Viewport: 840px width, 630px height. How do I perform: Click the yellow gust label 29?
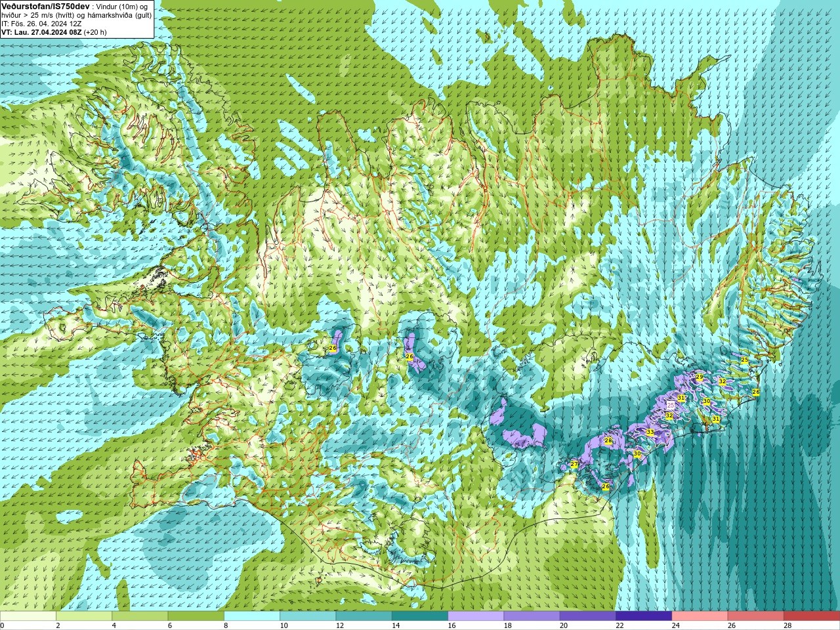(699, 377)
